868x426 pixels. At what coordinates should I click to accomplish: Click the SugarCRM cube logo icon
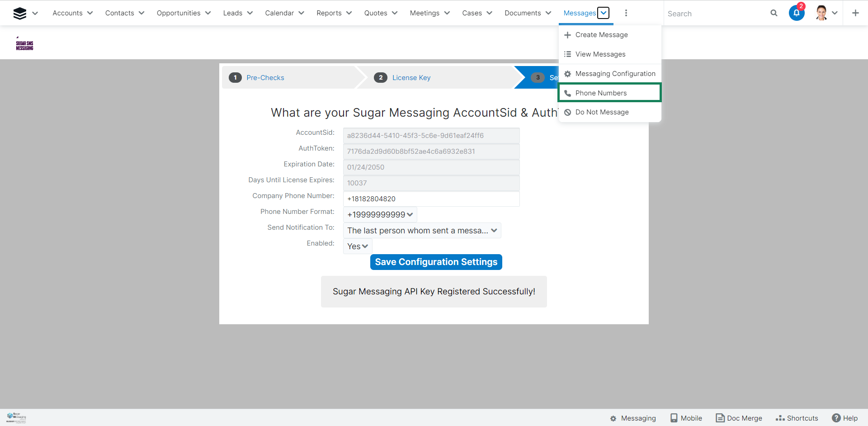[19, 13]
